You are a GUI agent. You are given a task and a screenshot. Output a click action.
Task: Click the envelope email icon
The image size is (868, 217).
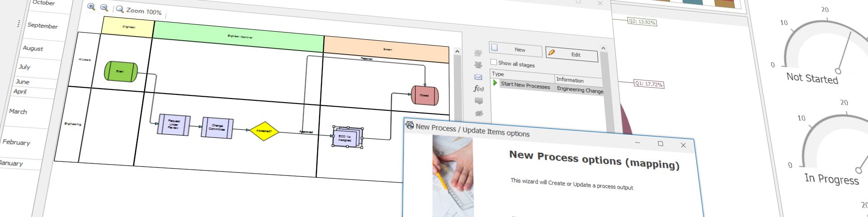pos(478,77)
